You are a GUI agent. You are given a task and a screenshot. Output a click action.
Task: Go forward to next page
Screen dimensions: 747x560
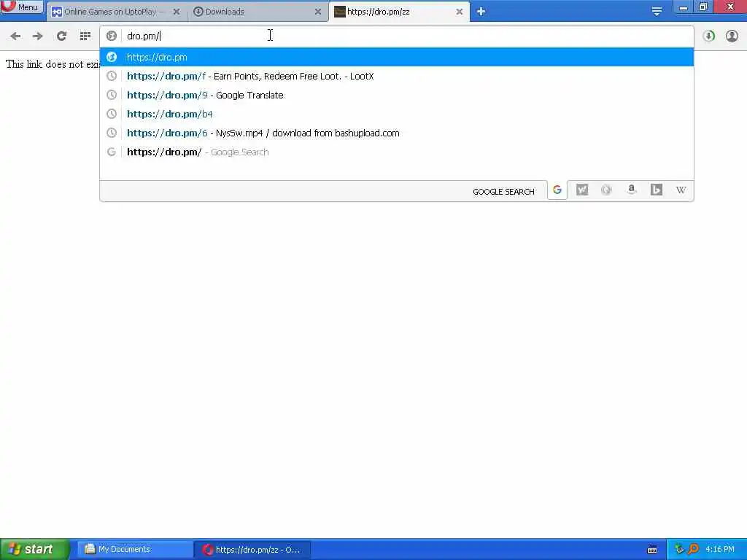tap(38, 36)
